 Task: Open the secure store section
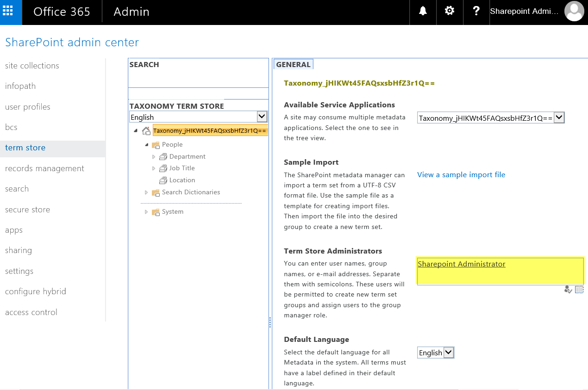[x=27, y=210]
